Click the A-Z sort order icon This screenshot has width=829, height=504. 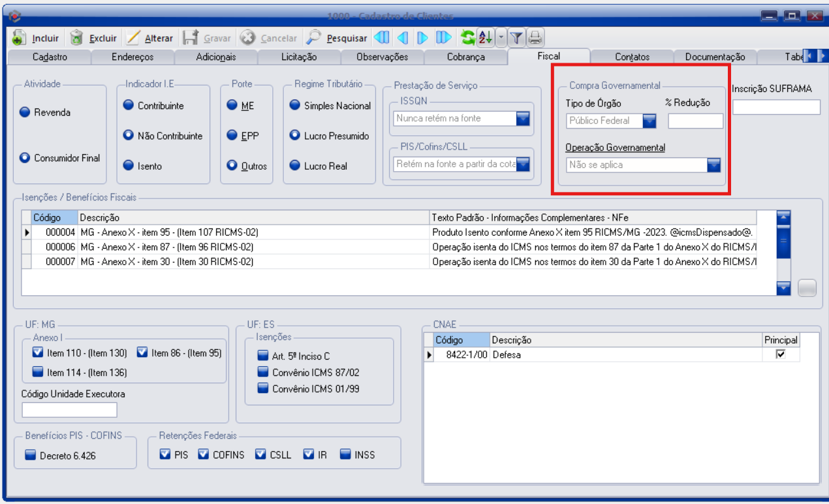[486, 38]
